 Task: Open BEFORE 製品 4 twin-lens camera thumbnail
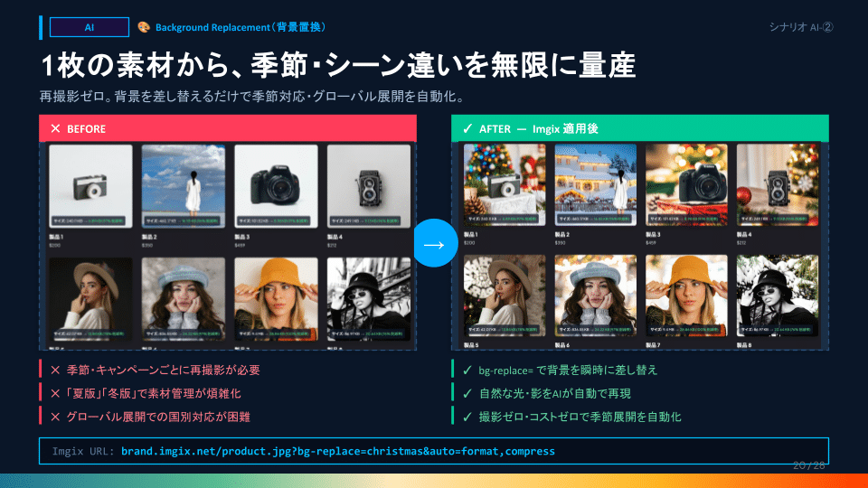(x=369, y=186)
